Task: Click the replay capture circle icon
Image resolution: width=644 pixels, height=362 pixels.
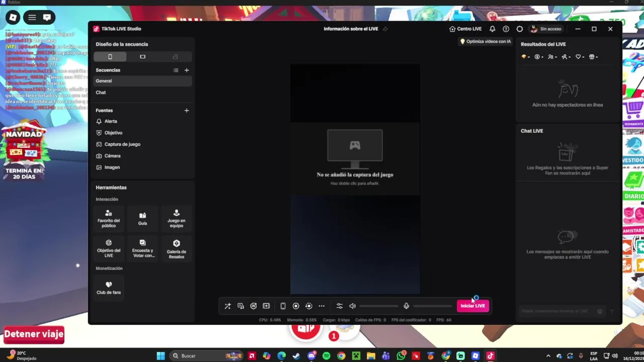Action: (309, 306)
